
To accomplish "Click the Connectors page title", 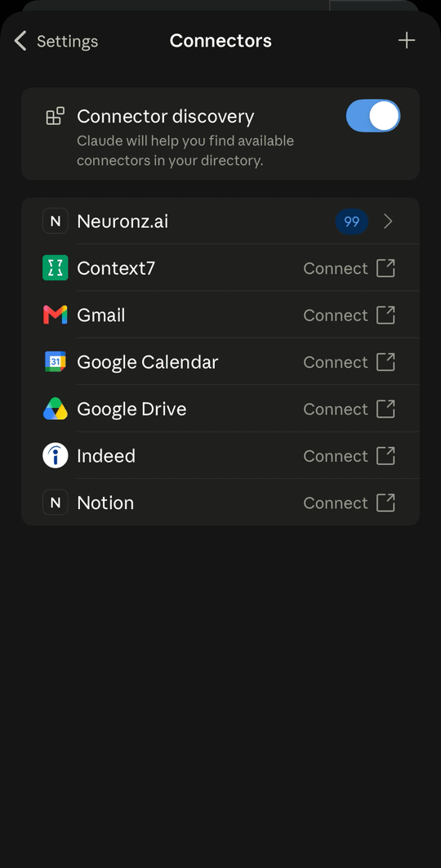I will (220, 40).
